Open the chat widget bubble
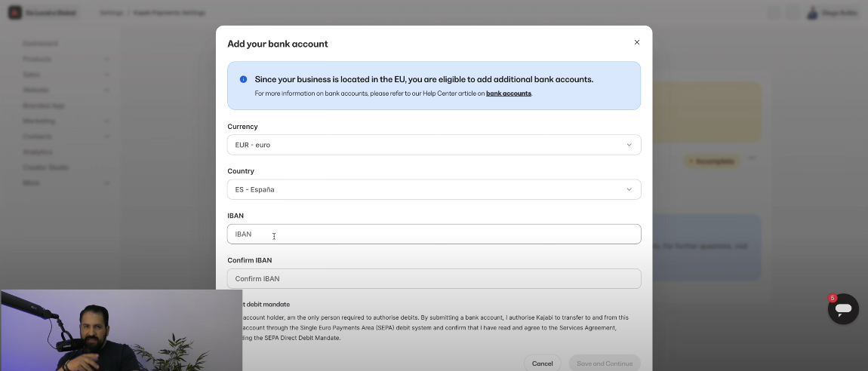 843,308
